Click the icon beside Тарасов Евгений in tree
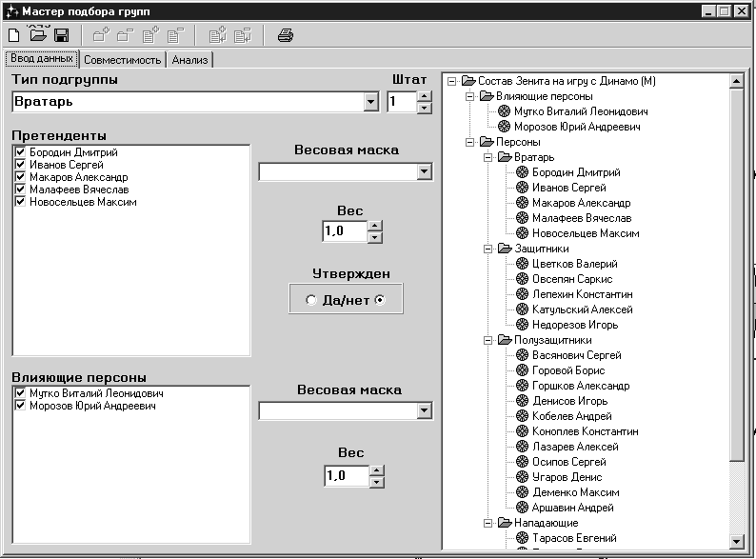 click(522, 537)
